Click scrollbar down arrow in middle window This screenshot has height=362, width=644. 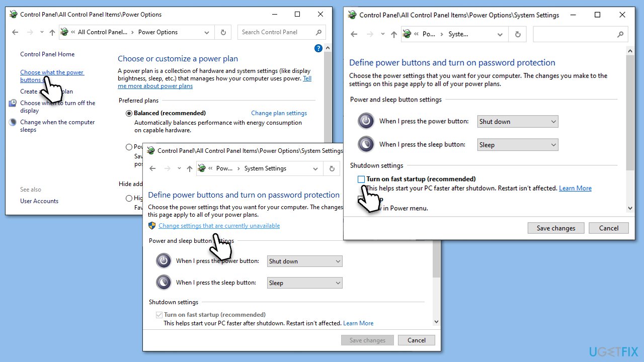(x=436, y=322)
